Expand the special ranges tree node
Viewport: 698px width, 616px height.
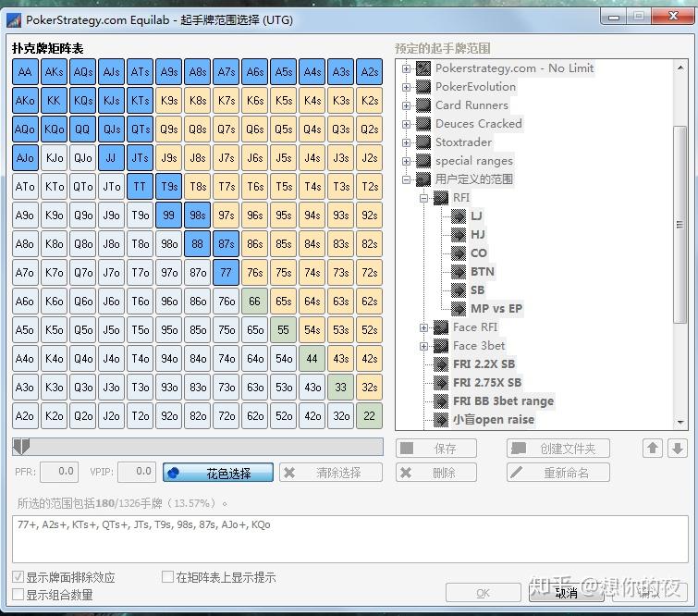(x=406, y=161)
